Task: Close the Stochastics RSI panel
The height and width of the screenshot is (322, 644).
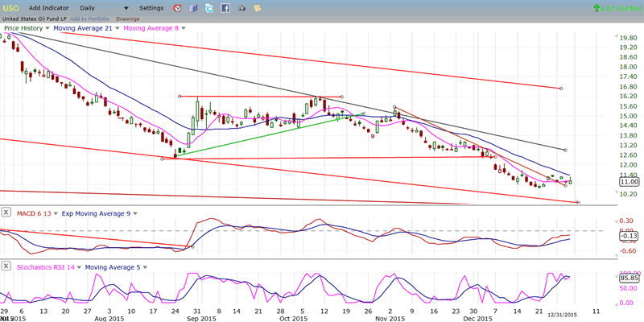Action: 6,266
